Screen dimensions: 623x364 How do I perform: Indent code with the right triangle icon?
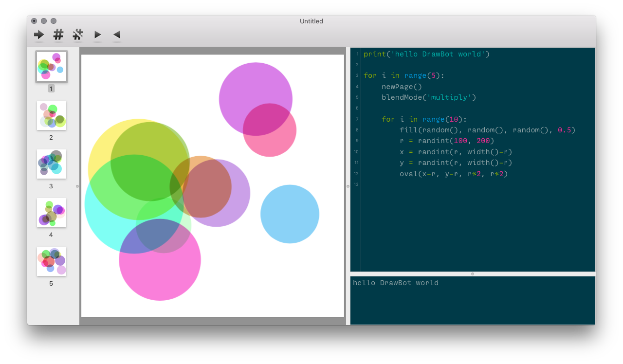pos(98,35)
